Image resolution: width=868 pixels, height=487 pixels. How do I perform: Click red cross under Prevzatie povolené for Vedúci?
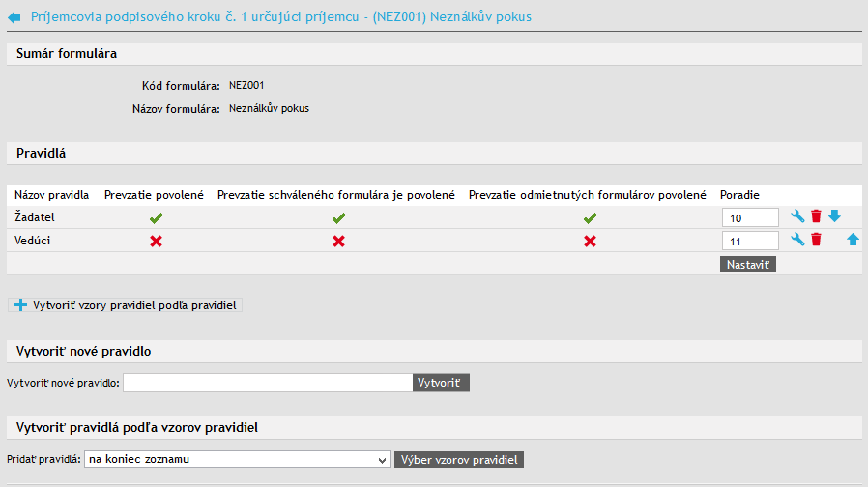(x=155, y=241)
